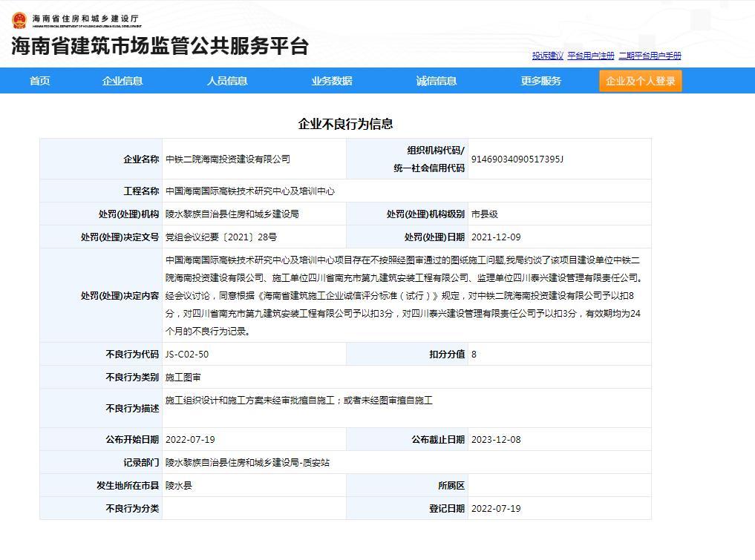755x560 pixels.
Task: Click the 所属区 label
Action: (x=451, y=485)
